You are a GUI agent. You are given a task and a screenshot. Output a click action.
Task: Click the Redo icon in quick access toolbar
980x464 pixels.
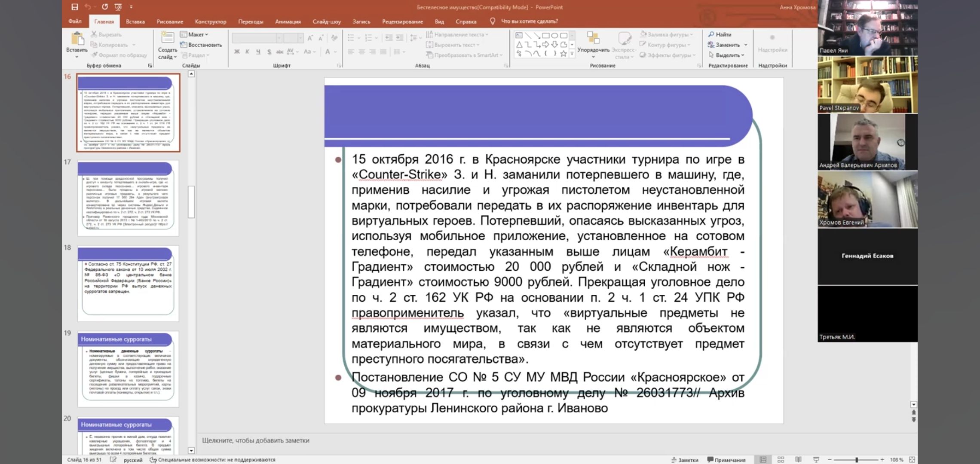tap(105, 7)
